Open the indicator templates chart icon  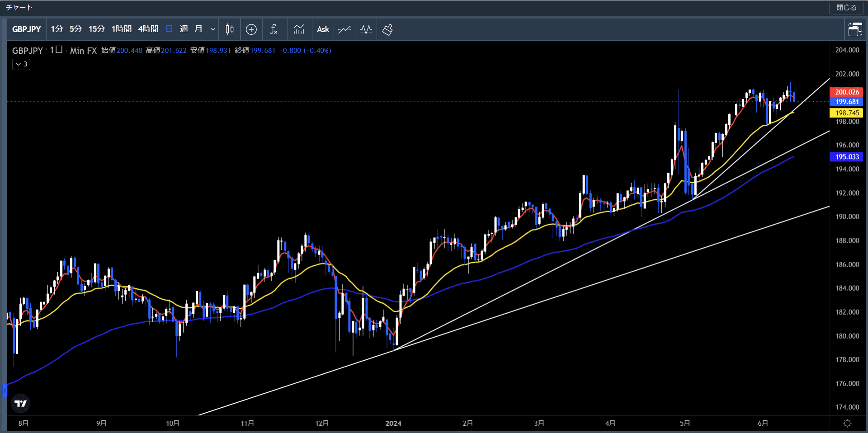point(299,29)
